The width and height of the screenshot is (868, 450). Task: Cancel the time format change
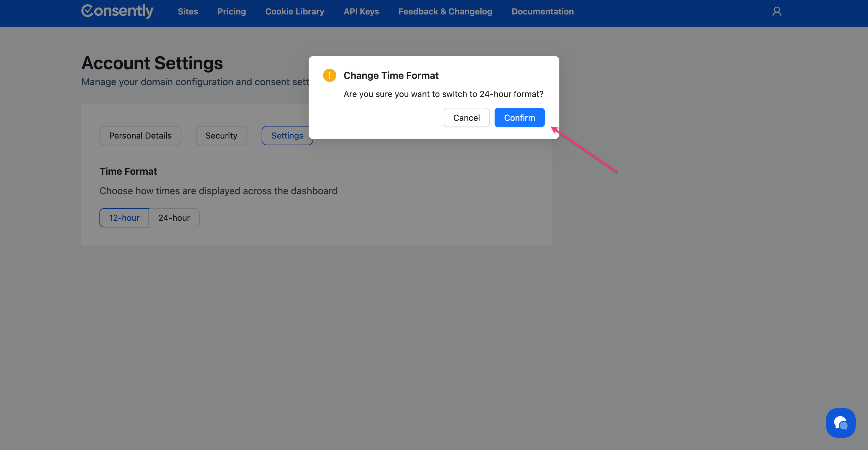click(466, 117)
